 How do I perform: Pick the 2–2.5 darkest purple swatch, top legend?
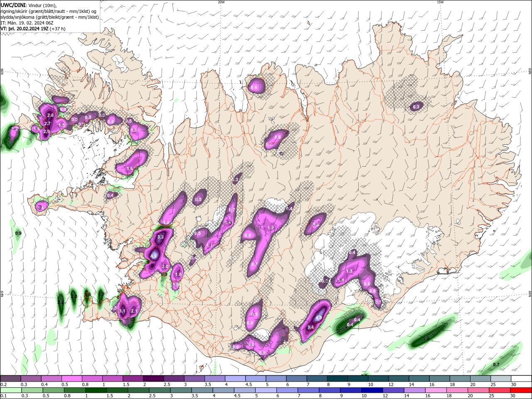(x=153, y=379)
